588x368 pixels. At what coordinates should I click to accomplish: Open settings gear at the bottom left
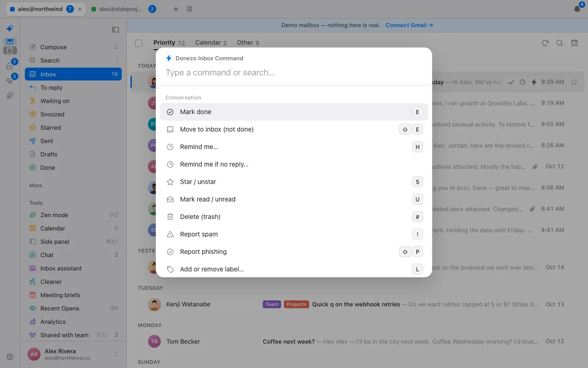click(10, 356)
